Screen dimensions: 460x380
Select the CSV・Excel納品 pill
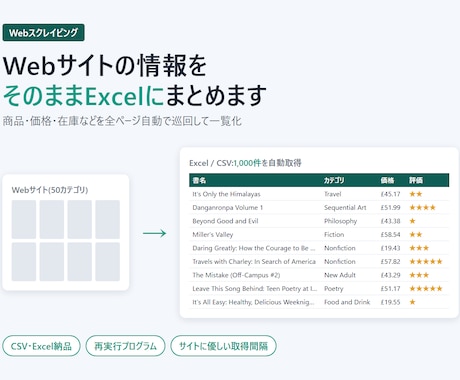click(41, 346)
